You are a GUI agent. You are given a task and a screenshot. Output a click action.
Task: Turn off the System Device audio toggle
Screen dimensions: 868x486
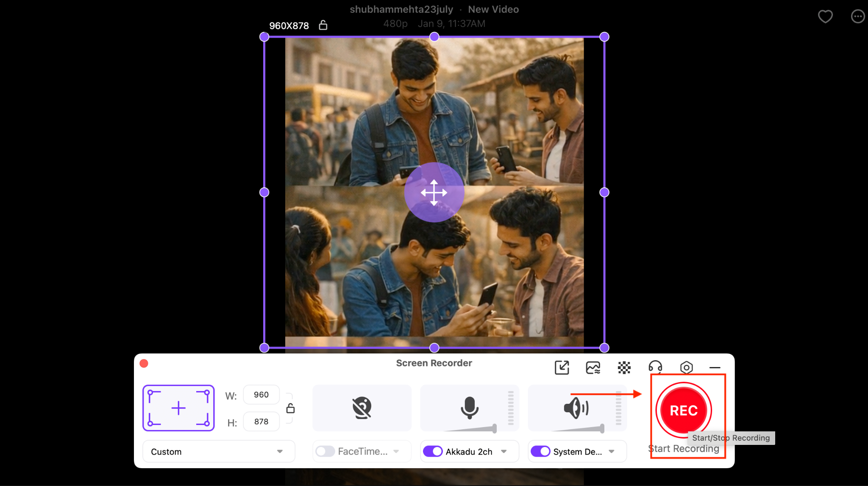click(540, 451)
